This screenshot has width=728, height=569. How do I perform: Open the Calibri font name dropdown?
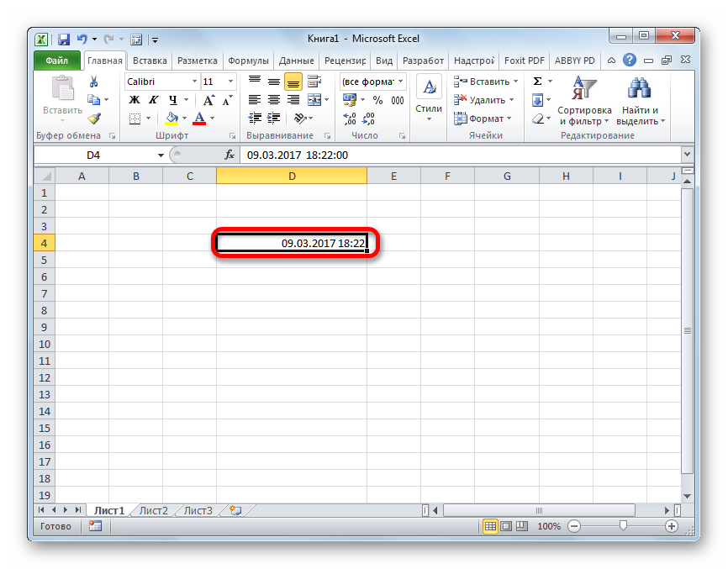194,82
